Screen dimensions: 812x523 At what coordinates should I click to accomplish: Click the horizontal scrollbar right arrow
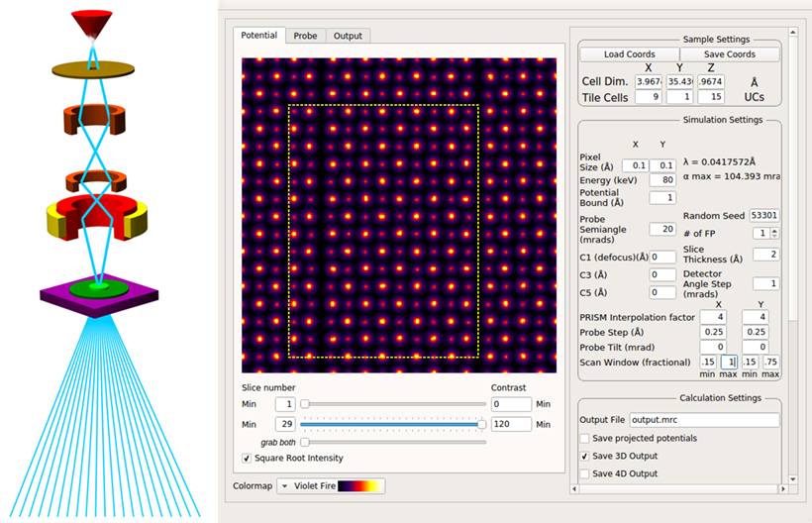[783, 488]
